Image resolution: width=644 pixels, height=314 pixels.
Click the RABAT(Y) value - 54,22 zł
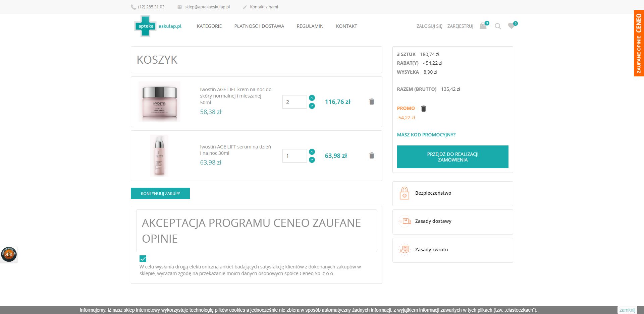(x=433, y=63)
